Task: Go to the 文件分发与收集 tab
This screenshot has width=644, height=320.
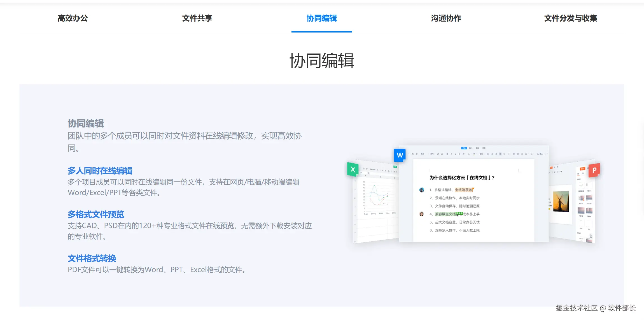Action: coord(570,18)
